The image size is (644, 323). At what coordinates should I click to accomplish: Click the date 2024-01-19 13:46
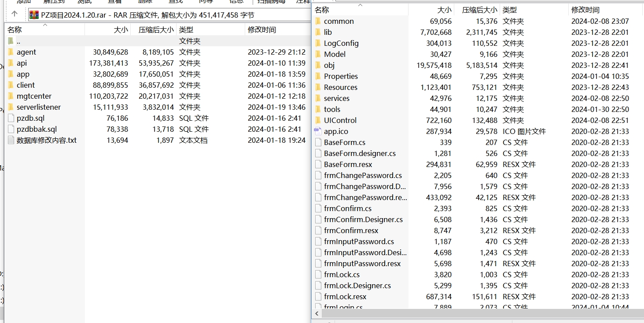click(276, 107)
